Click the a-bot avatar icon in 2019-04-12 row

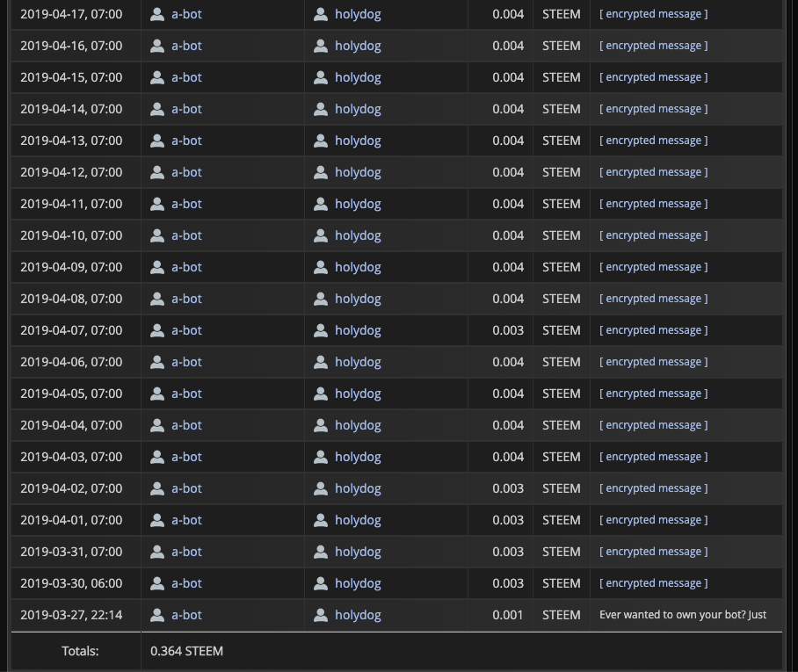[157, 172]
